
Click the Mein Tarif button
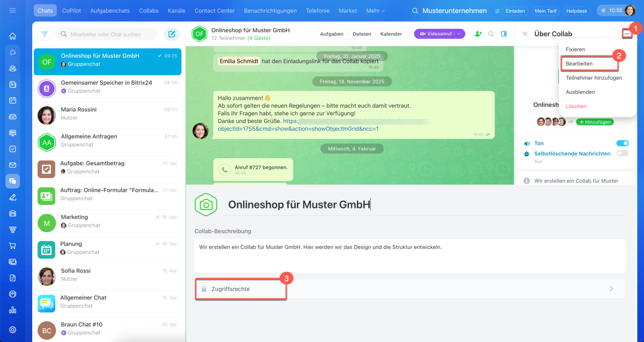[x=545, y=11]
